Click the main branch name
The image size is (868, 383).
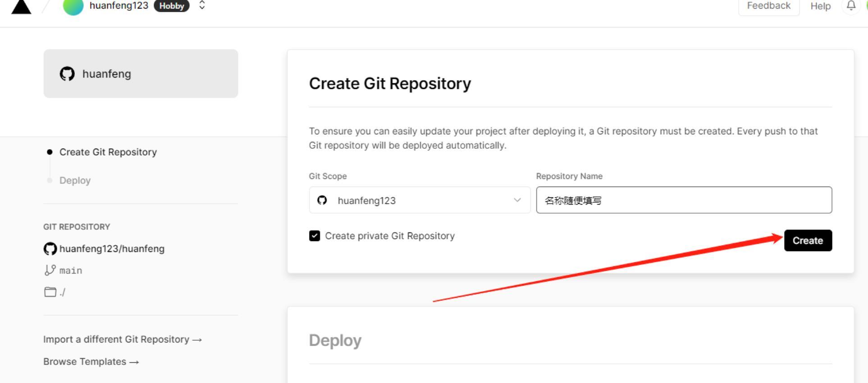(71, 270)
